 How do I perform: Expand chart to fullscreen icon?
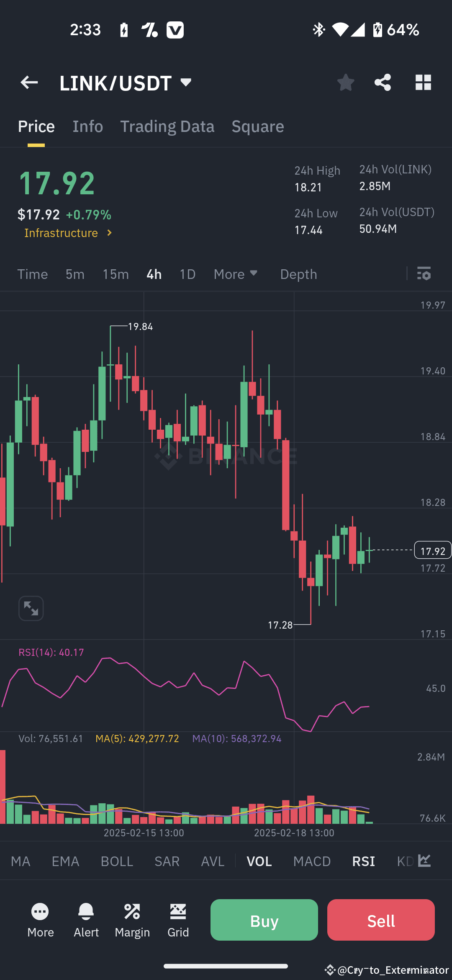point(31,608)
